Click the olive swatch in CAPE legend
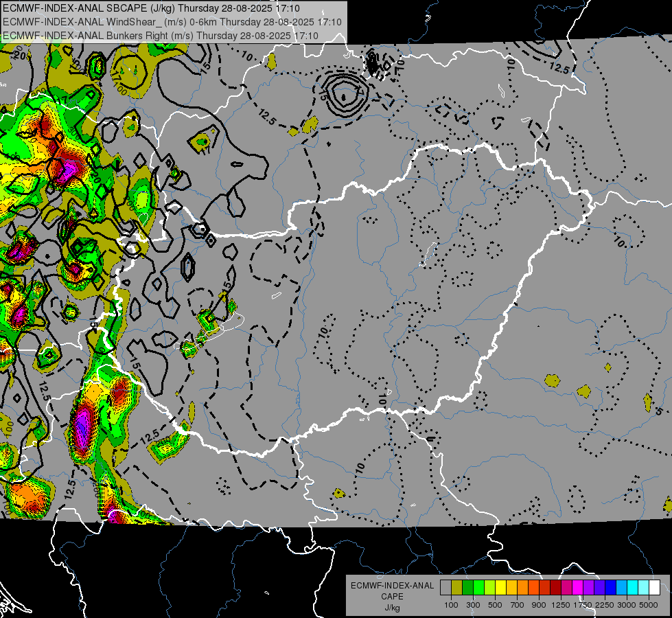The width and height of the screenshot is (672, 618). pyautogui.click(x=457, y=587)
